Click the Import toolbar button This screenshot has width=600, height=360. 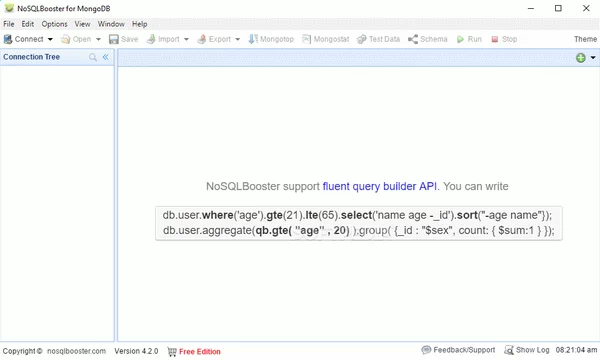coord(163,39)
